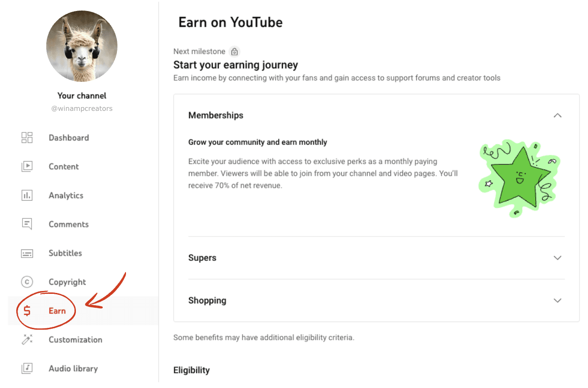
Task: Click the Content video icon
Action: coord(27,167)
